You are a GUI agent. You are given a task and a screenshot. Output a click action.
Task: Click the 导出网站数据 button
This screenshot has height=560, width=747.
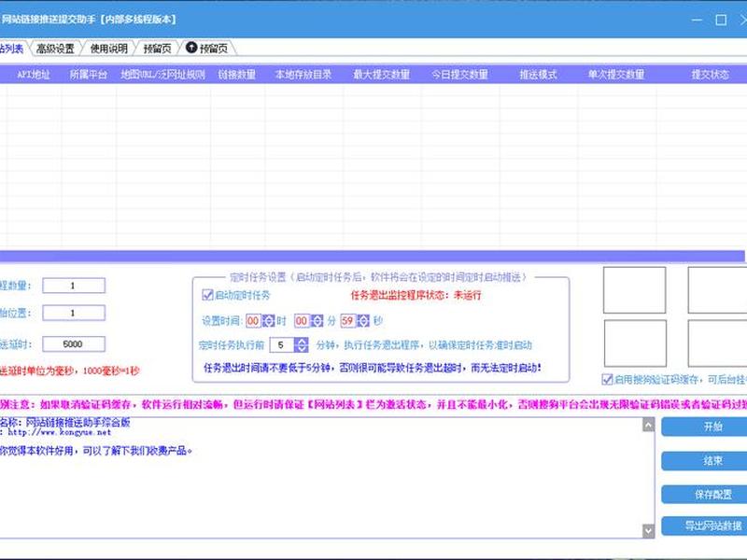705,525
